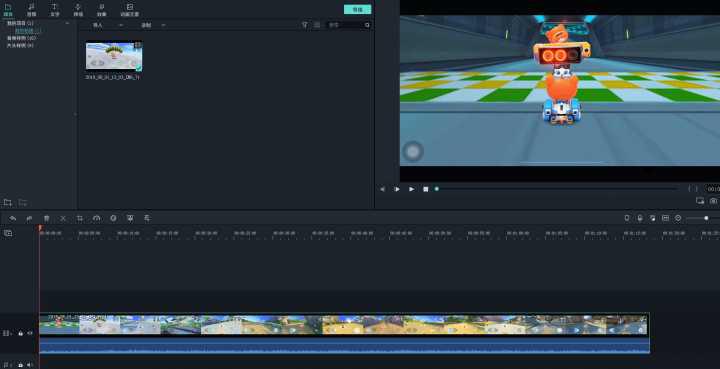Viewport: 720px width, 369px height.
Task: Mute the audio track speaker icon
Action: pyautogui.click(x=30, y=365)
